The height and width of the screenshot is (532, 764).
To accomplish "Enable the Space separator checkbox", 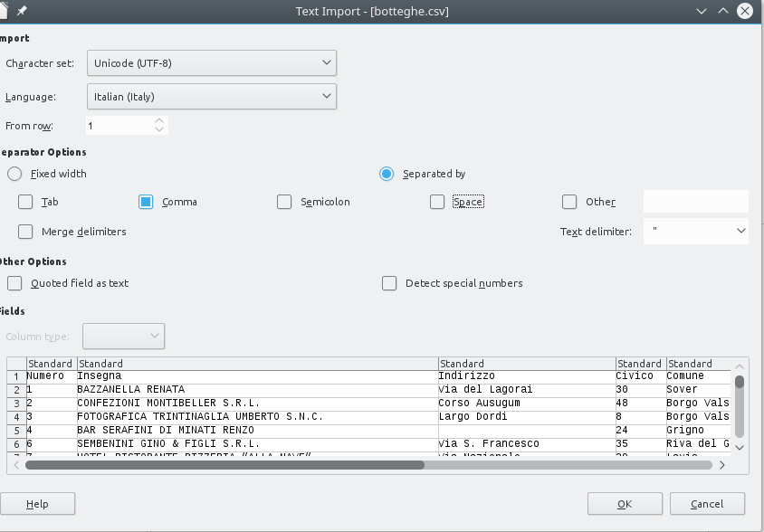I will [x=437, y=202].
